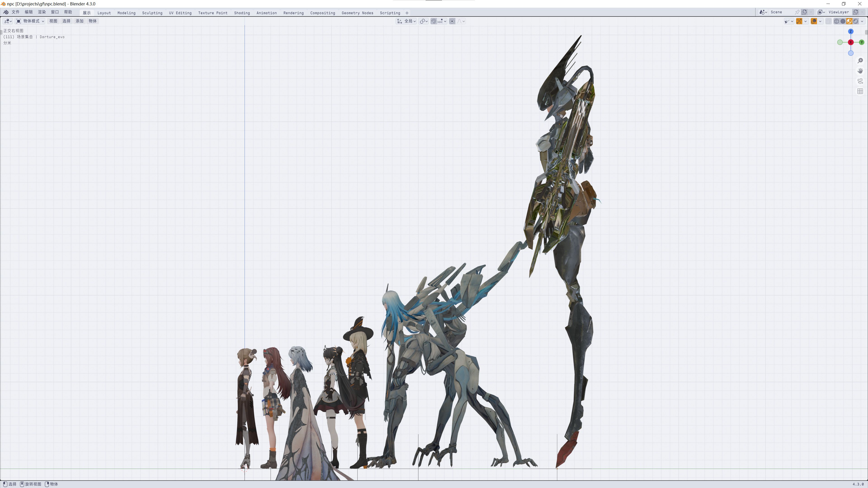Open the 编辑 (Edit) menu
The width and height of the screenshot is (868, 488).
coord(29,12)
